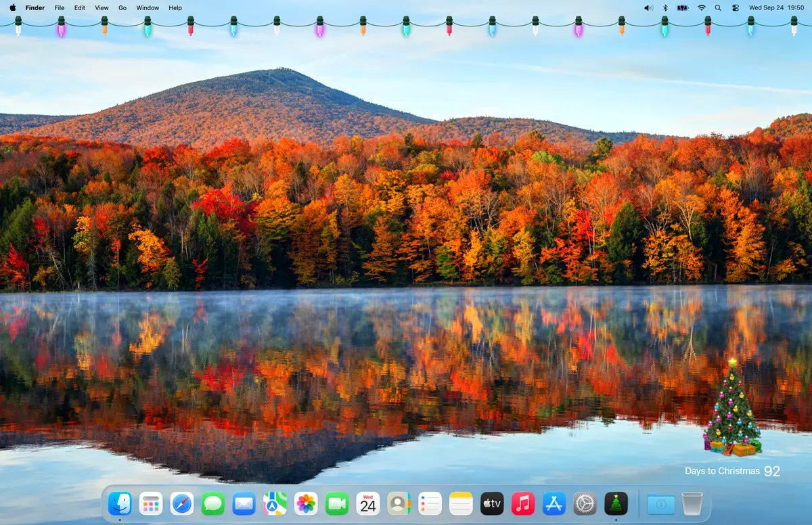Open the Notes app
Image resolution: width=812 pixels, height=525 pixels.
click(460, 504)
